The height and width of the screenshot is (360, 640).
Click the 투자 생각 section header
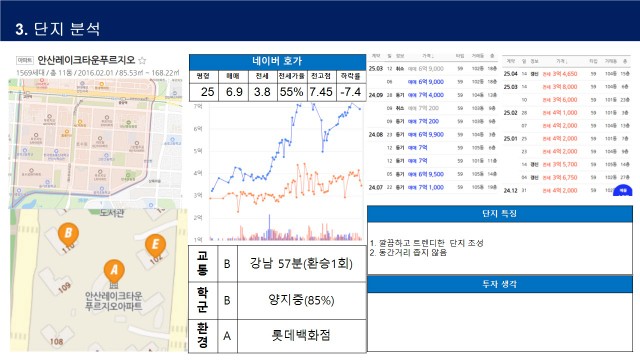pos(500,284)
